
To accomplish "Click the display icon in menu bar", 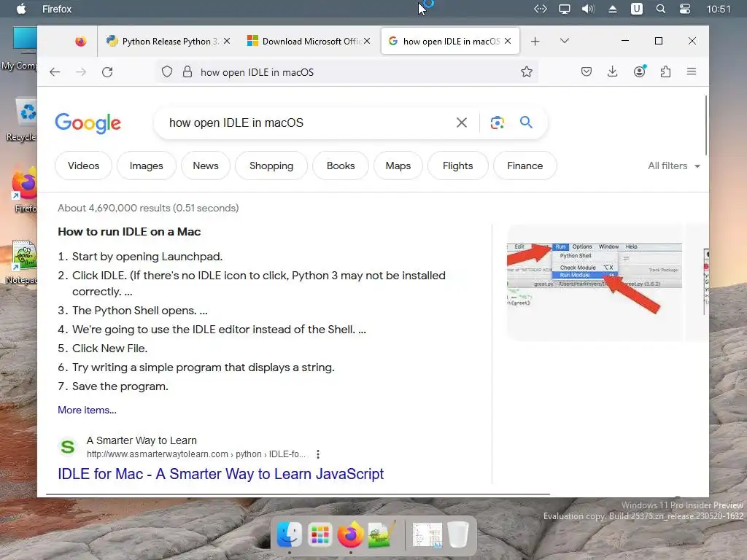I will pos(565,9).
